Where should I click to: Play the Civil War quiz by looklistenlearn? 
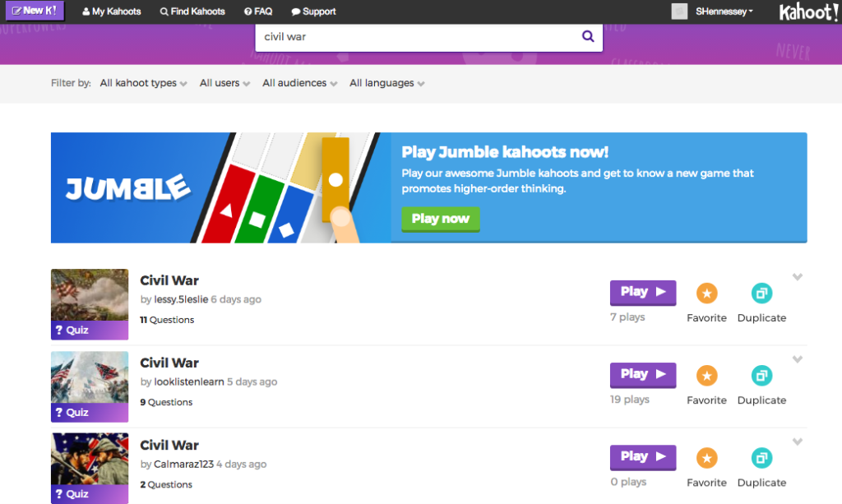click(643, 375)
